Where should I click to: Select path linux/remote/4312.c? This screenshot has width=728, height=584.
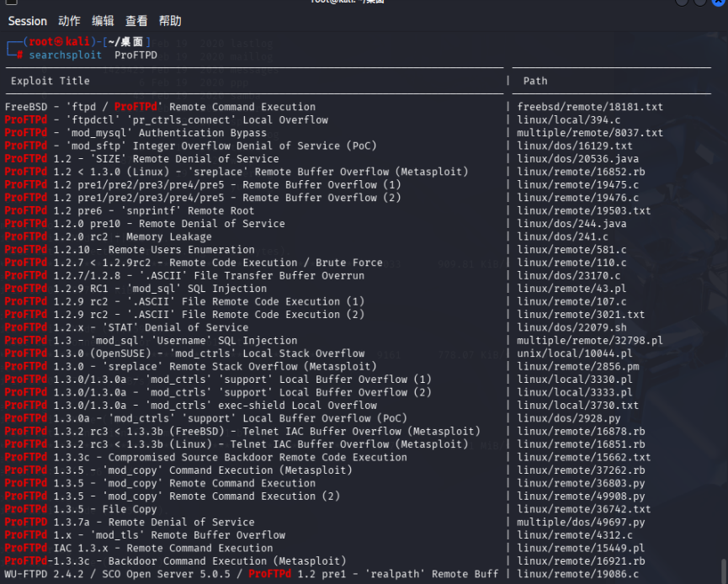[x=575, y=535]
